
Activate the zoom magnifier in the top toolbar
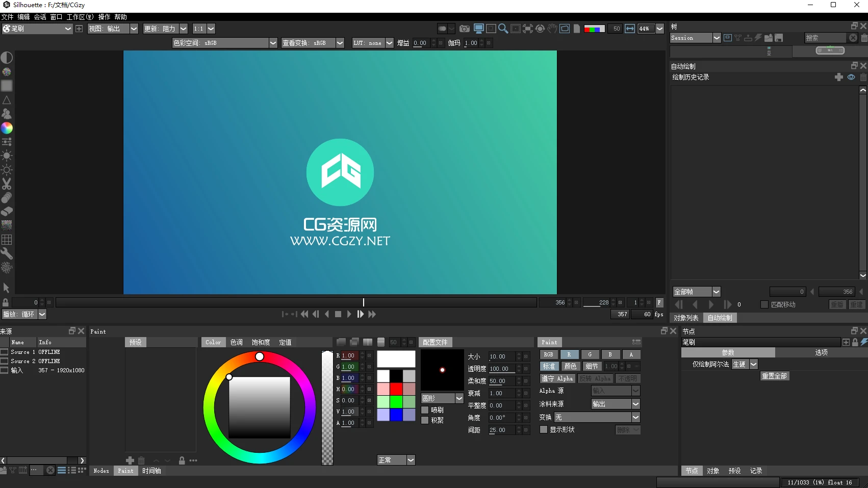pos(503,29)
